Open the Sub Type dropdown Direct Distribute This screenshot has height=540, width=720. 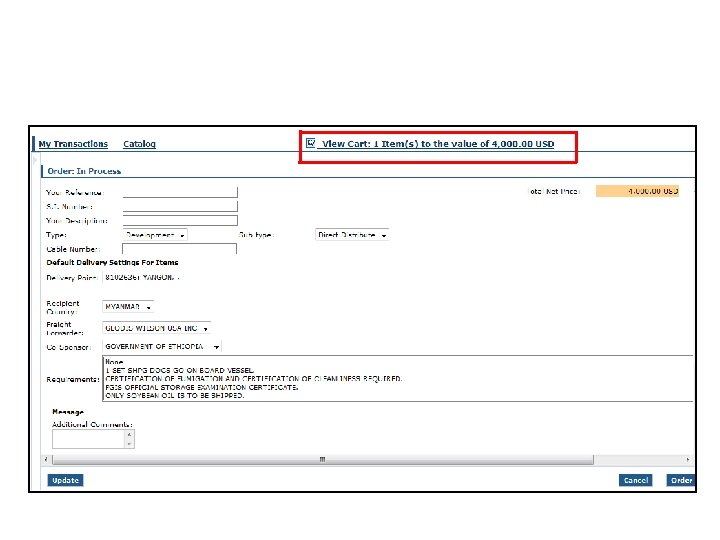[x=352, y=235]
